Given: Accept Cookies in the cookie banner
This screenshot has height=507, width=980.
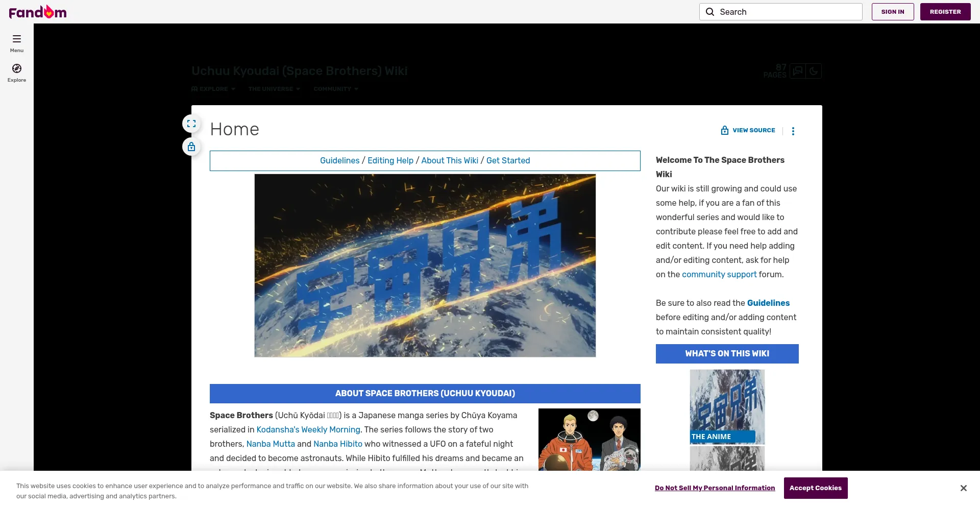Looking at the screenshot, I should pyautogui.click(x=816, y=488).
